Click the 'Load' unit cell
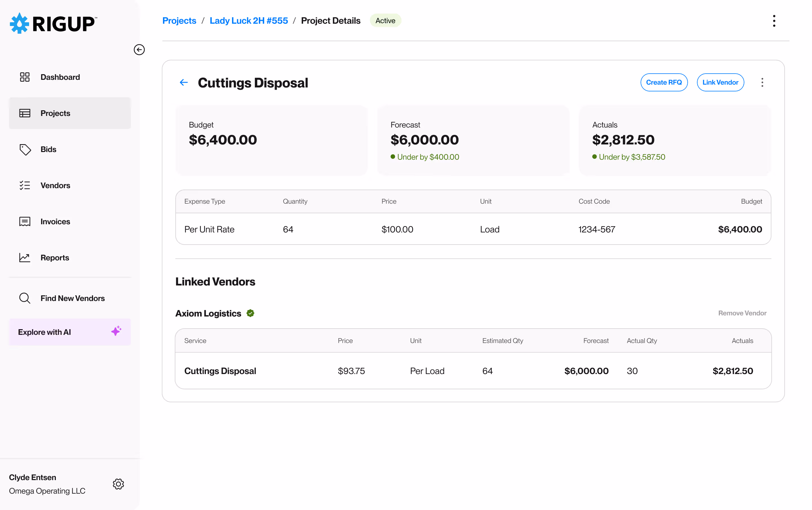This screenshot has height=510, width=812. (489, 229)
